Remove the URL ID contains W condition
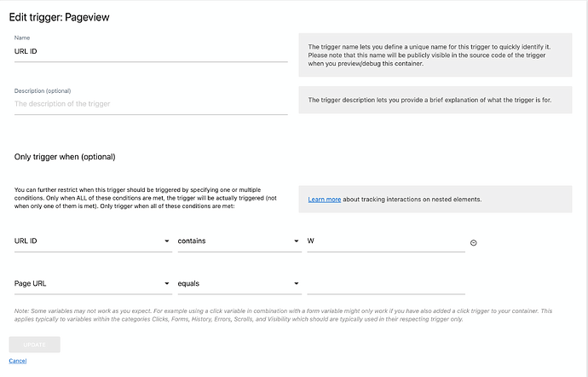This screenshot has width=588, height=377. pos(473,243)
